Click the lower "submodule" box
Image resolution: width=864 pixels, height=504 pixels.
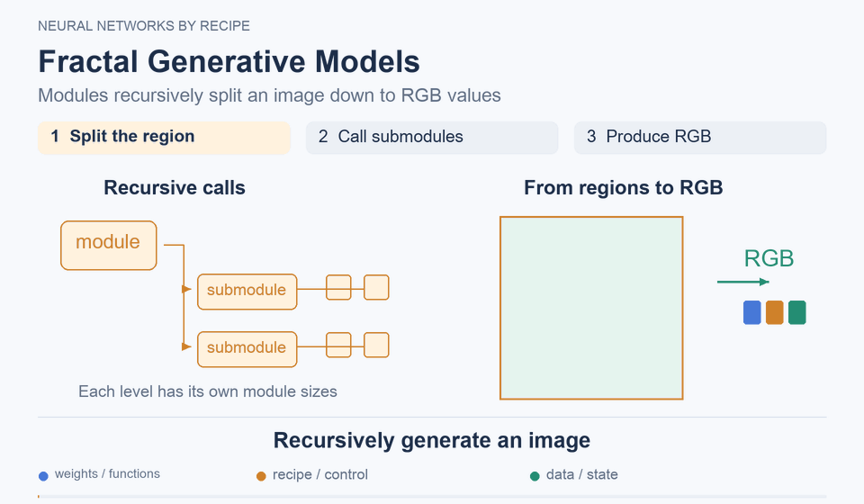tap(247, 349)
